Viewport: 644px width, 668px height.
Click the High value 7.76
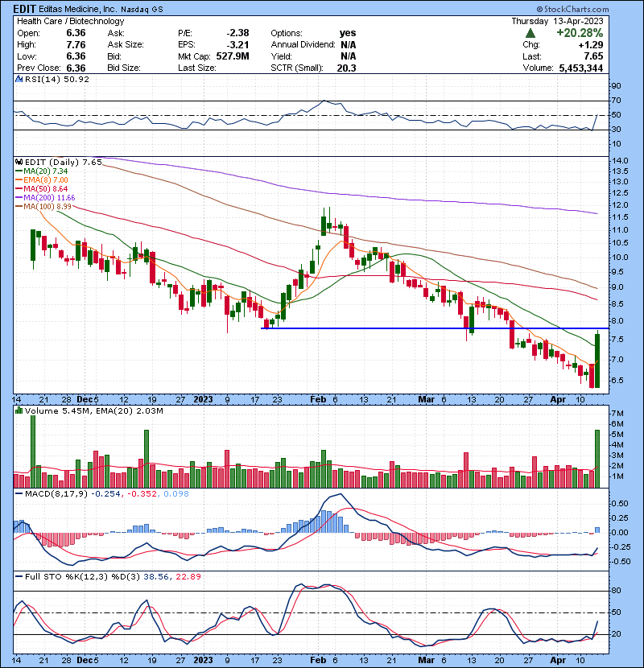coord(76,45)
